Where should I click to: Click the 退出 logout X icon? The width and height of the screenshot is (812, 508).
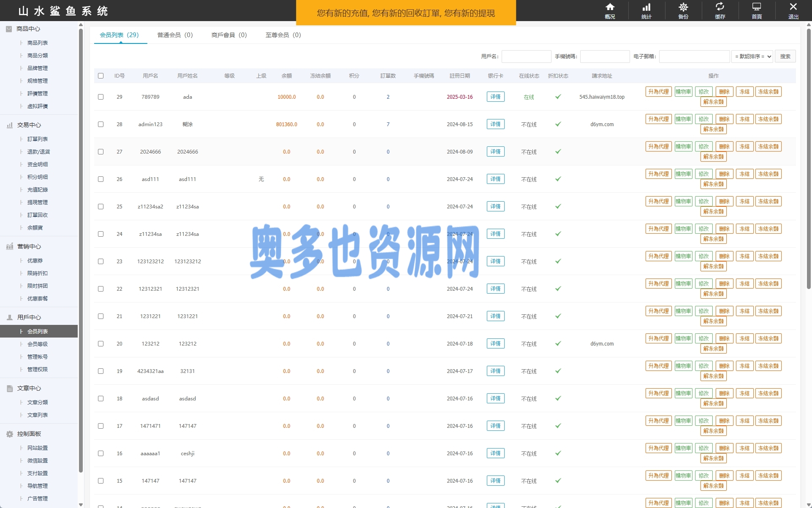[793, 8]
